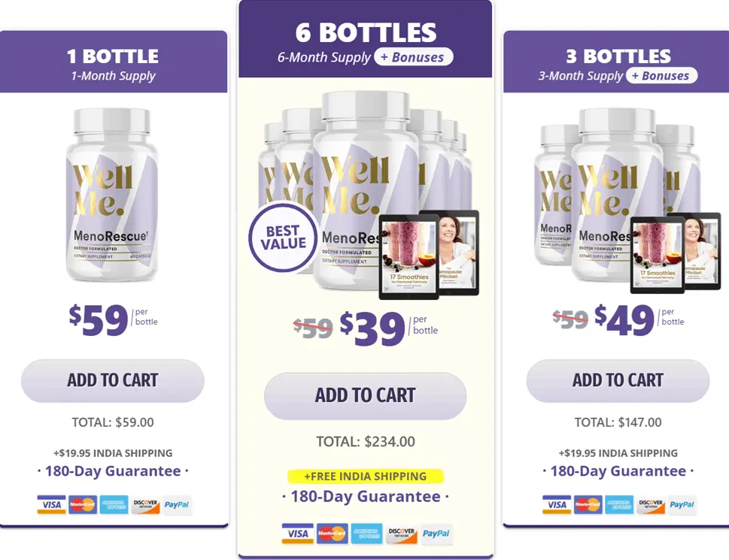Click the single MenoRescue bottle image
This screenshot has width=729, height=560.
[x=111, y=195]
